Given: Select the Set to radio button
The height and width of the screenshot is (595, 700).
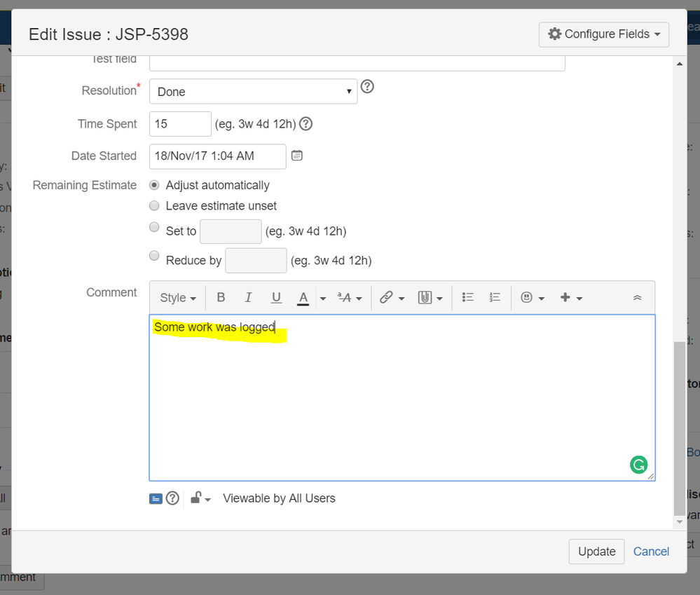Looking at the screenshot, I should click(154, 227).
